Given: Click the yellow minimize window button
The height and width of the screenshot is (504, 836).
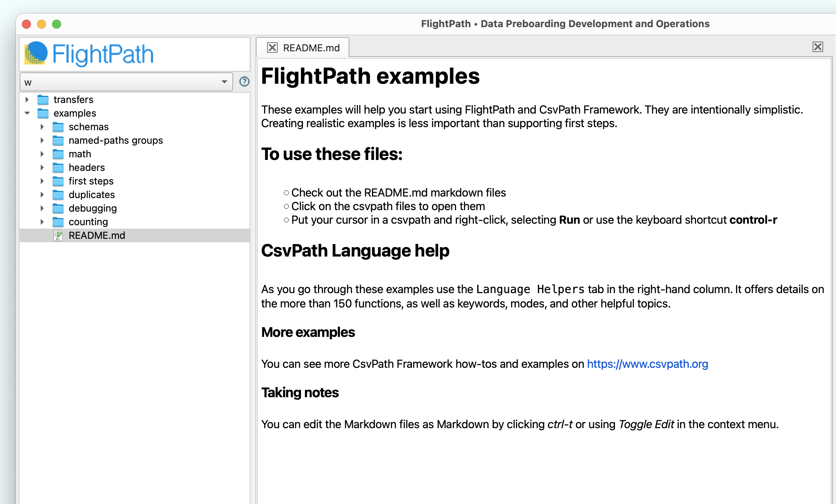Looking at the screenshot, I should pyautogui.click(x=41, y=24).
